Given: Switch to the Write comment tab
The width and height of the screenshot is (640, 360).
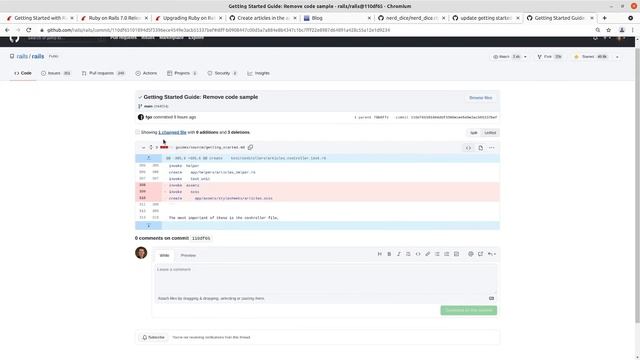Looking at the screenshot, I should tap(164, 256).
